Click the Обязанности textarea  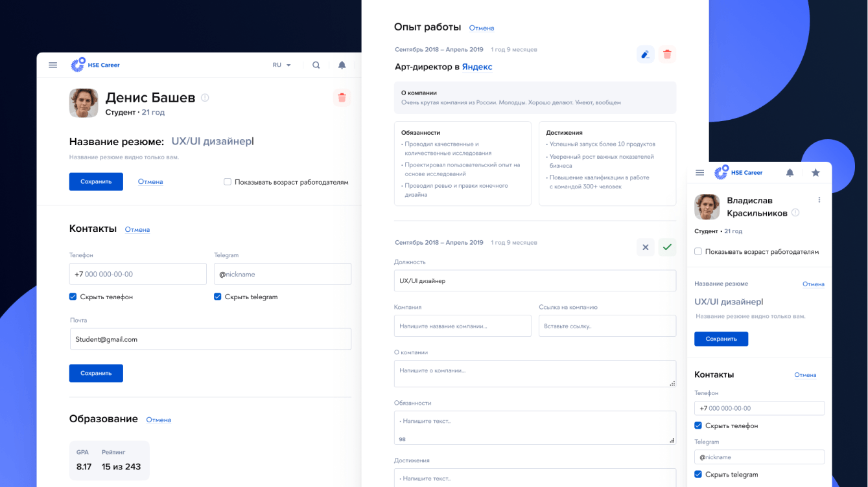click(535, 427)
